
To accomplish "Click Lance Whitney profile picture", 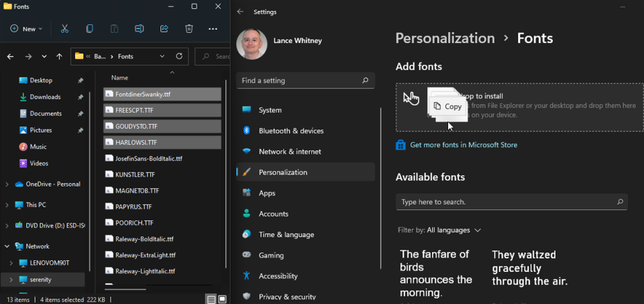I will point(252,44).
